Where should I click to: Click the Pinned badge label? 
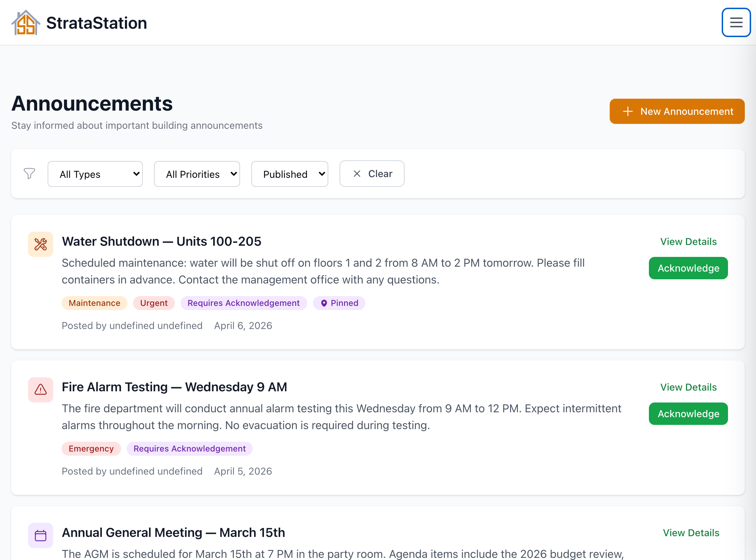344,303
